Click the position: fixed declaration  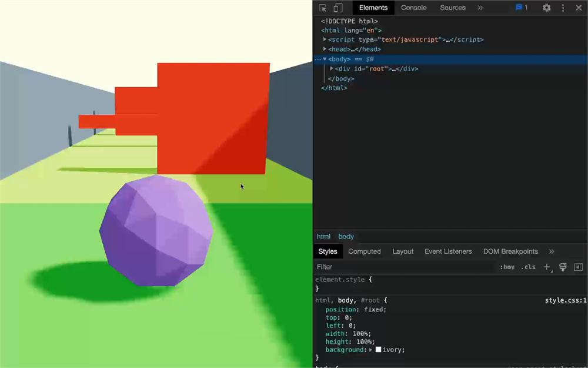pos(356,310)
